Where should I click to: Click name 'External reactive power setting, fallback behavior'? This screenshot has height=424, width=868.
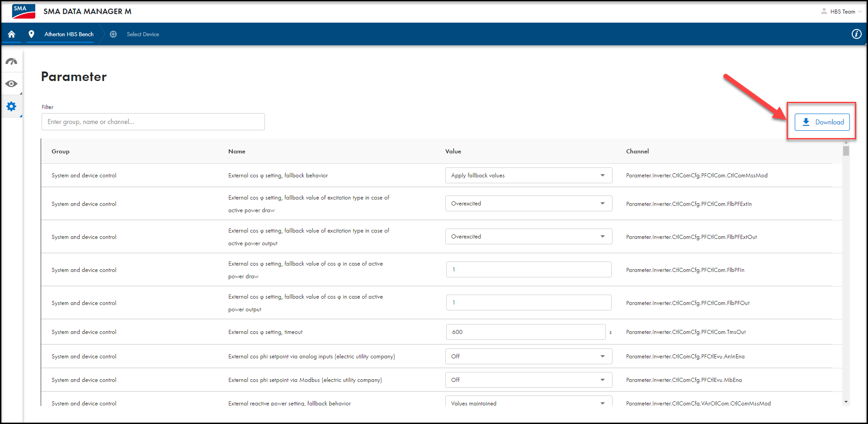289,403
